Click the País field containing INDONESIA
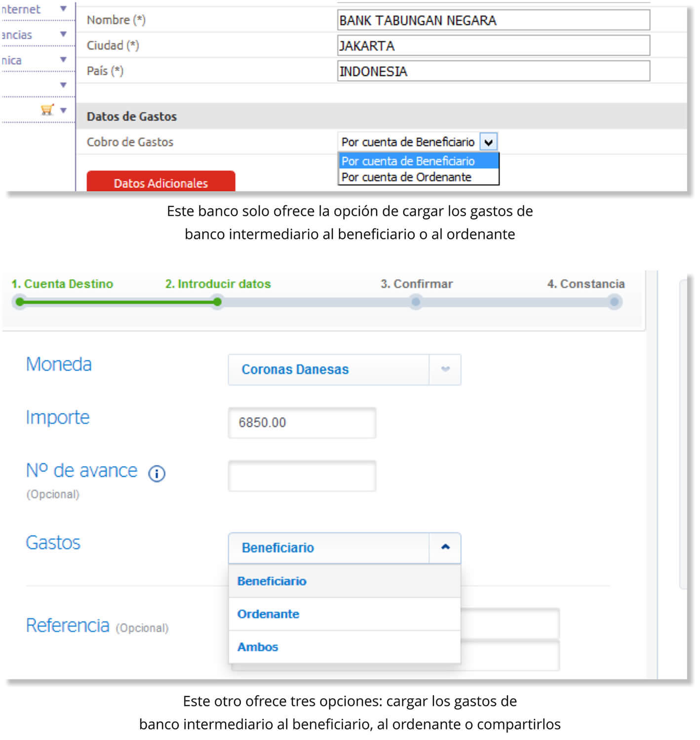700x740 pixels. tap(494, 71)
